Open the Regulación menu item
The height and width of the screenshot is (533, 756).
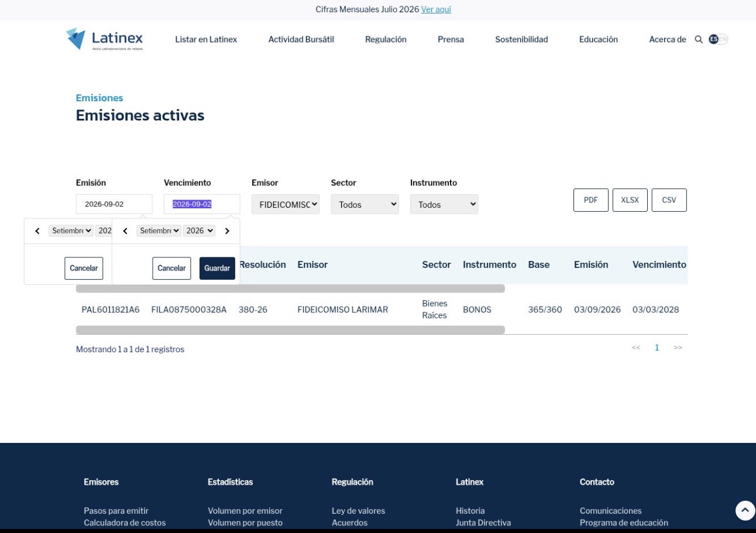coord(386,39)
